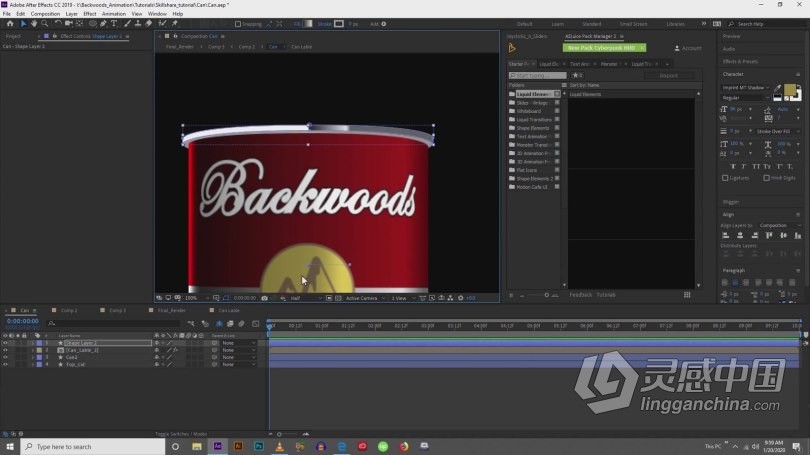This screenshot has width=810, height=455.
Task: Hide the Top_Lid layer eye toggle
Action: (5, 365)
